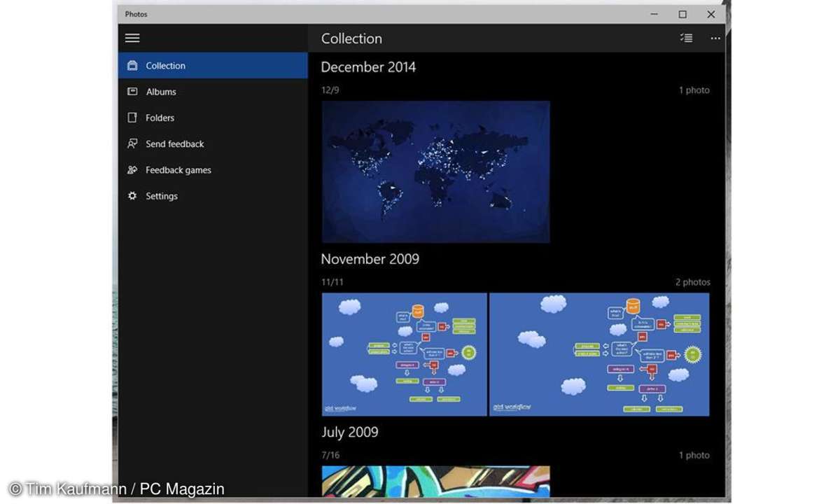Open the graffiti photo under July 2009
Viewport: 840px width, 504px height.
[x=435, y=482]
